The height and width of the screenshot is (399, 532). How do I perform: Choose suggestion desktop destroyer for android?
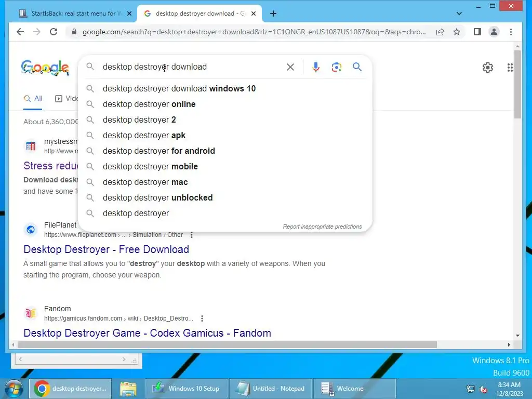[225, 151]
